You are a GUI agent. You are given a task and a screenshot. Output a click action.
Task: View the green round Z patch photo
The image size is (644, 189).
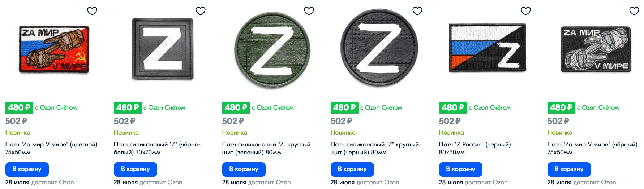tap(272, 49)
